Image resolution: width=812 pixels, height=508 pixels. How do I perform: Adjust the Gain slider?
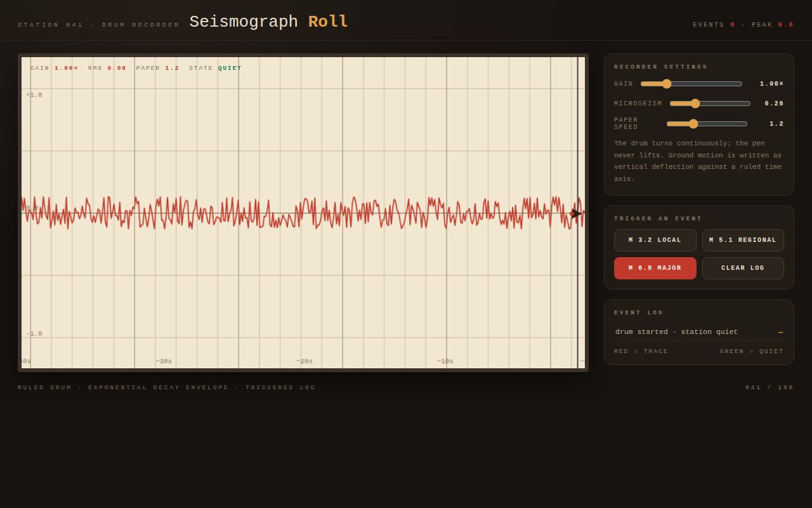tap(691, 84)
